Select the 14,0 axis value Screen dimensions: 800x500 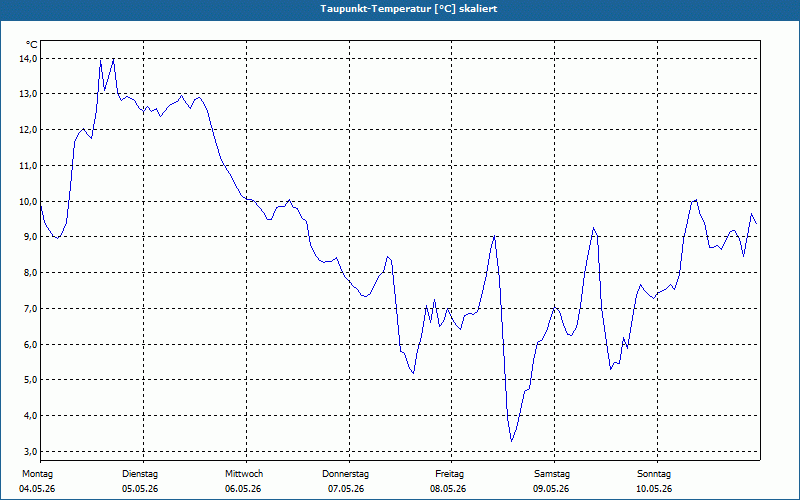[29, 59]
